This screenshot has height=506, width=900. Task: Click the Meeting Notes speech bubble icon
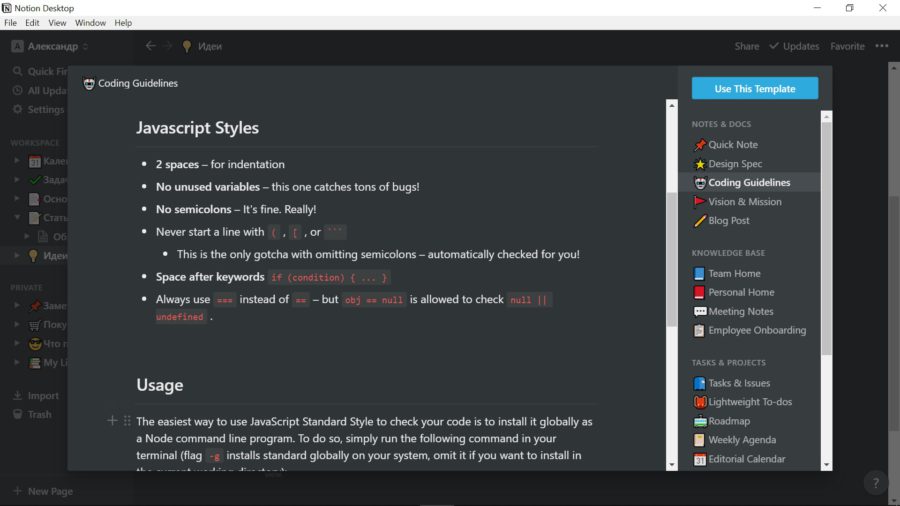pos(700,312)
